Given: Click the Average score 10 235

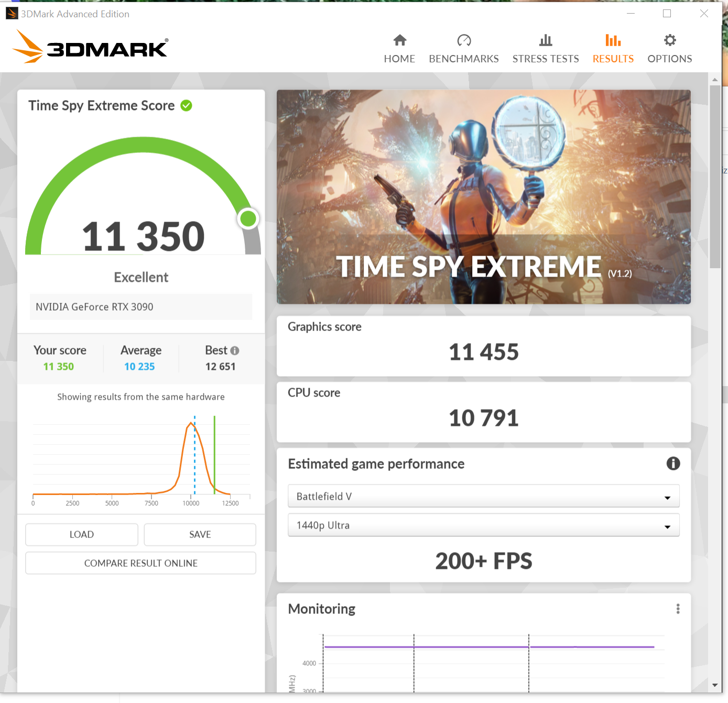Looking at the screenshot, I should pos(139,367).
